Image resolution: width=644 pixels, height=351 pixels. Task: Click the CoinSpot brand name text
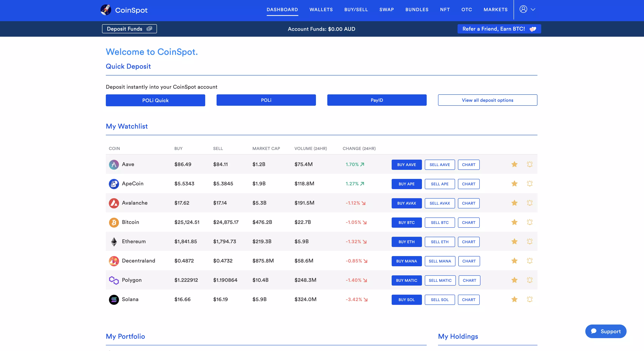click(x=131, y=10)
